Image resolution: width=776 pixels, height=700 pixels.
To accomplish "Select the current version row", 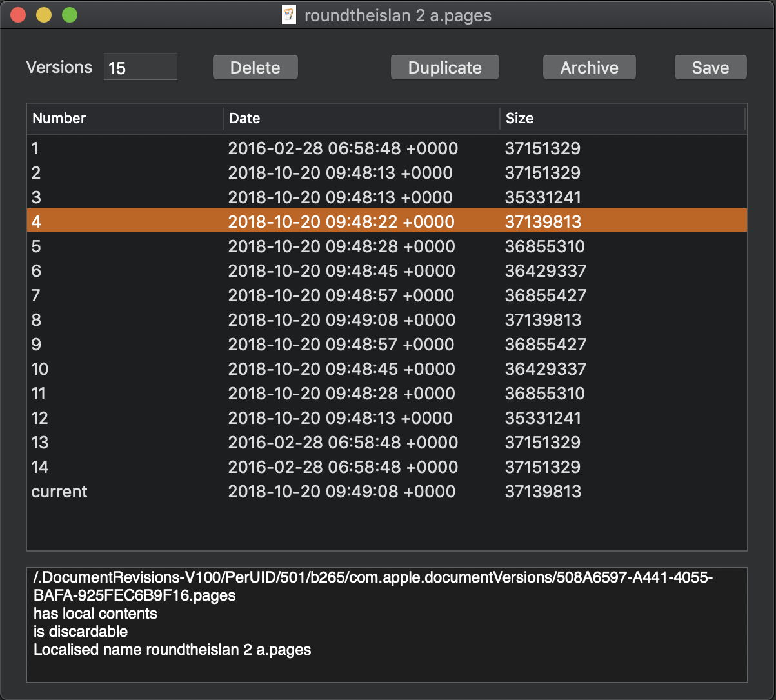I will 386,492.
